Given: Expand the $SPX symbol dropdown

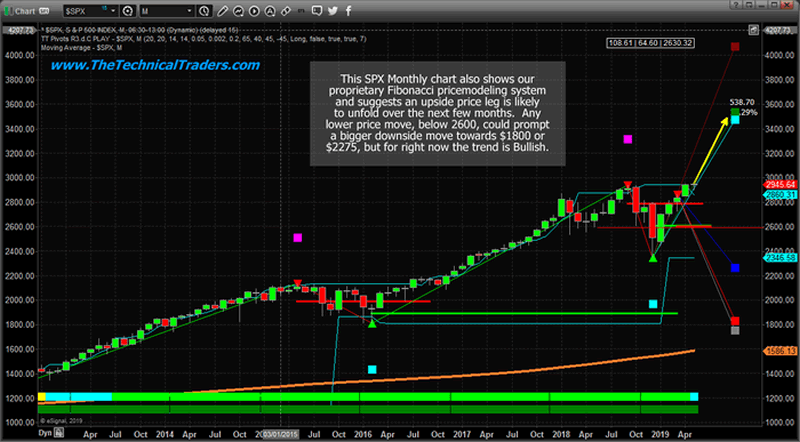Looking at the screenshot, I should (x=113, y=11).
